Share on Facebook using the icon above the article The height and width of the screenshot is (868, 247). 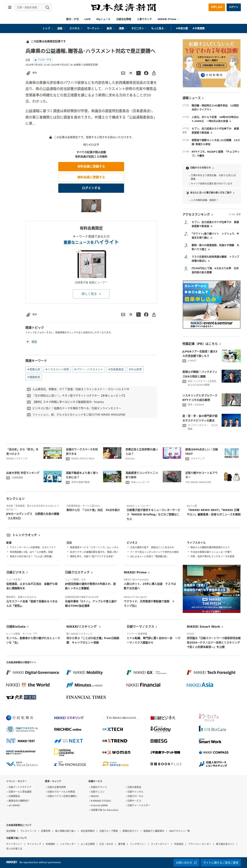pos(146,73)
